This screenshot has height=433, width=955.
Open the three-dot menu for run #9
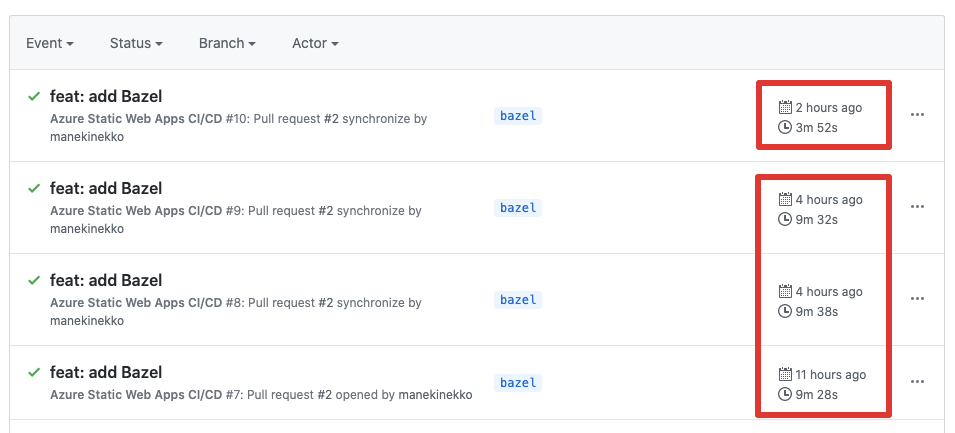[x=917, y=207]
